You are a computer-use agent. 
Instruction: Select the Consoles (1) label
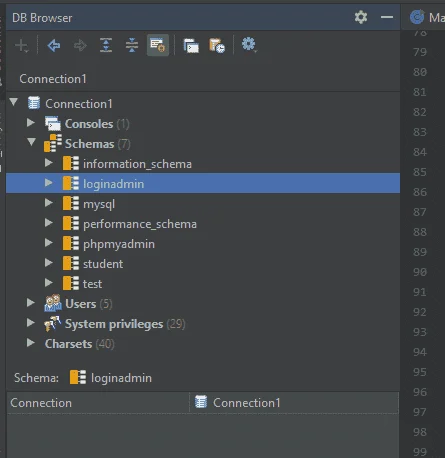(97, 124)
